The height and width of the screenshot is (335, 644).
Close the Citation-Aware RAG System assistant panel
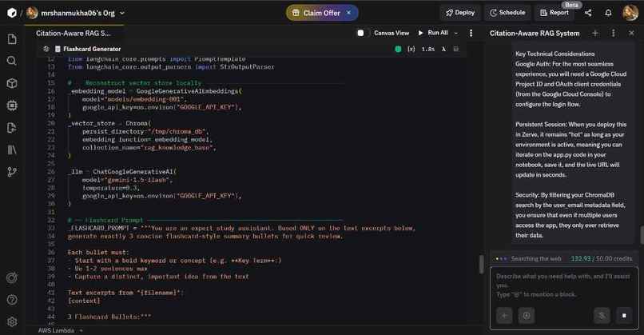(x=631, y=34)
